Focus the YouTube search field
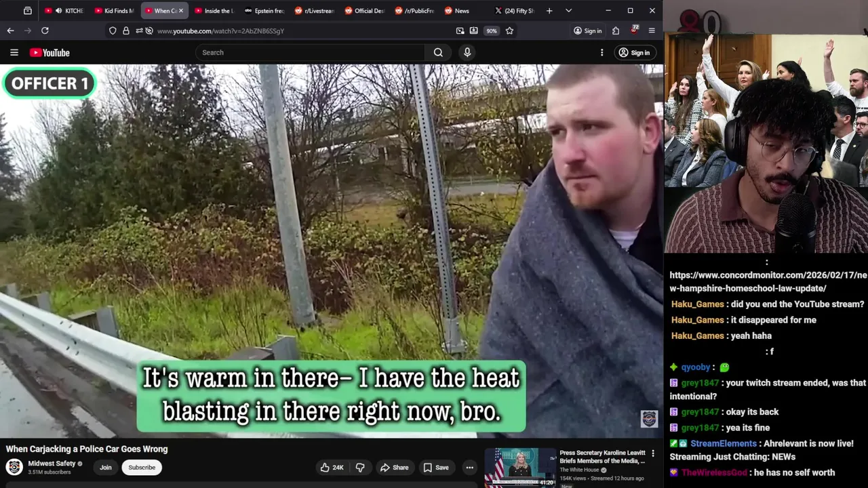Image resolution: width=868 pixels, height=488 pixels. tap(311, 52)
